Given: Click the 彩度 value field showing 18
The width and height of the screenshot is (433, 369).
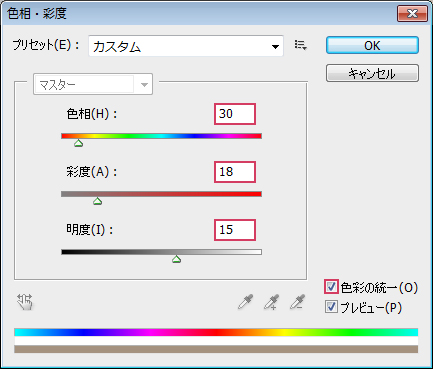Looking at the screenshot, I should 235,172.
